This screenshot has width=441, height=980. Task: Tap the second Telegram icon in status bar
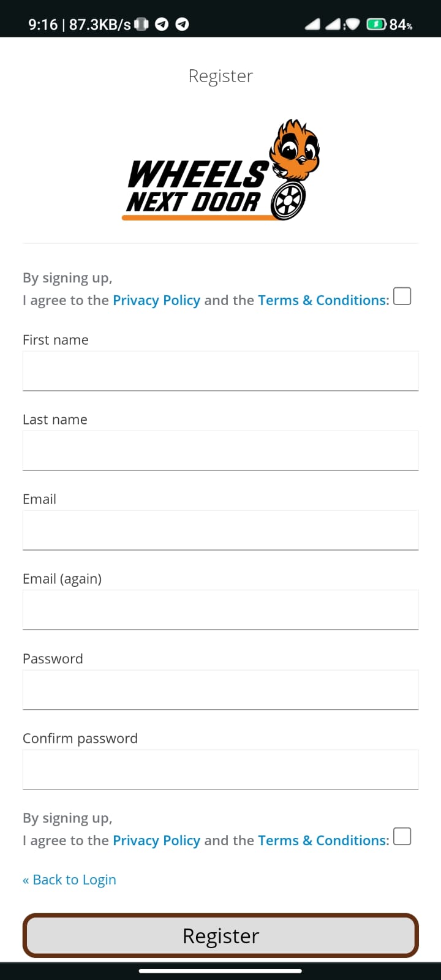click(x=181, y=24)
